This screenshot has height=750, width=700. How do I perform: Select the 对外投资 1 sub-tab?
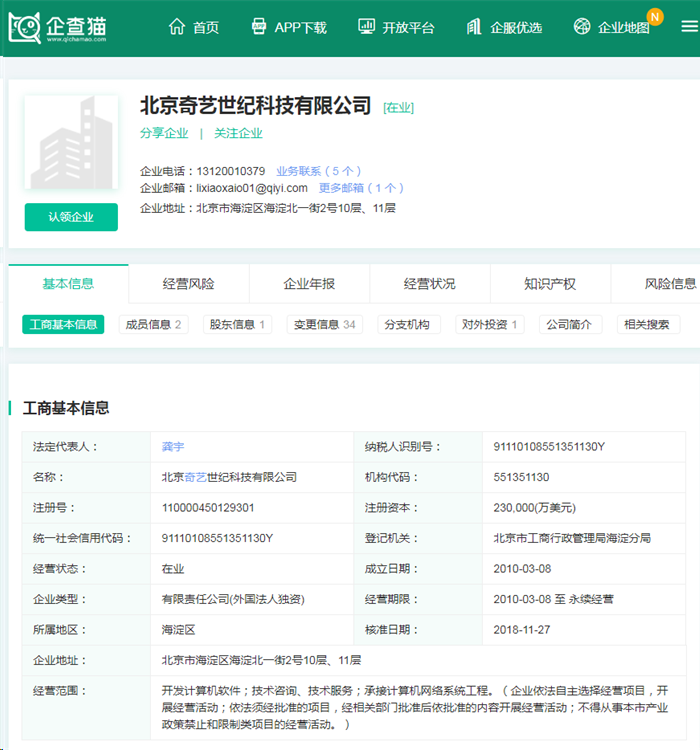coord(489,325)
